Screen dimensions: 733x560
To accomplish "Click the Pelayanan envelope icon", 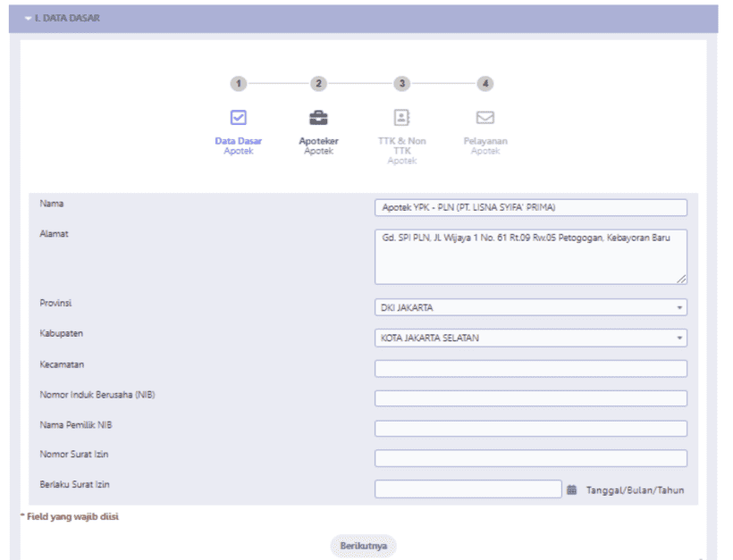I will click(x=484, y=117).
